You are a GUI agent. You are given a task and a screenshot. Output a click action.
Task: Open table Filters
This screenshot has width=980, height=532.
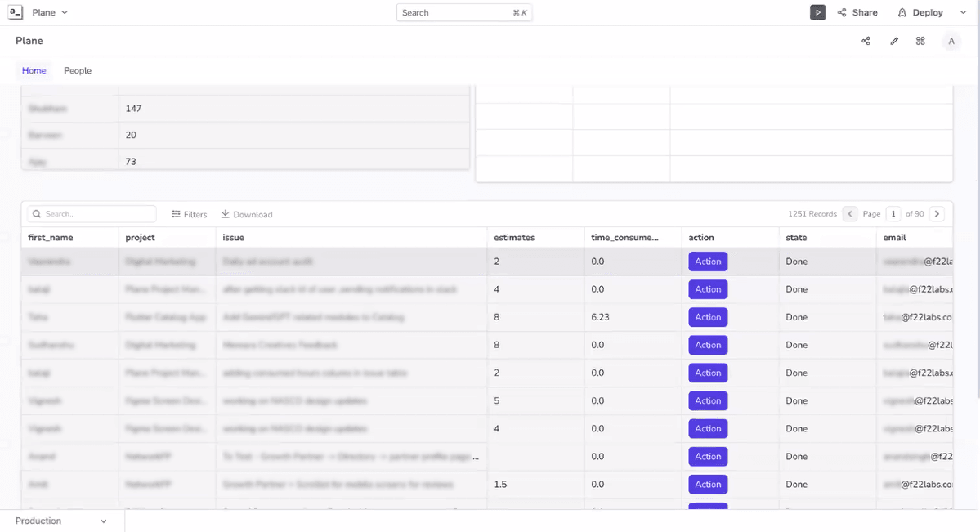189,214
